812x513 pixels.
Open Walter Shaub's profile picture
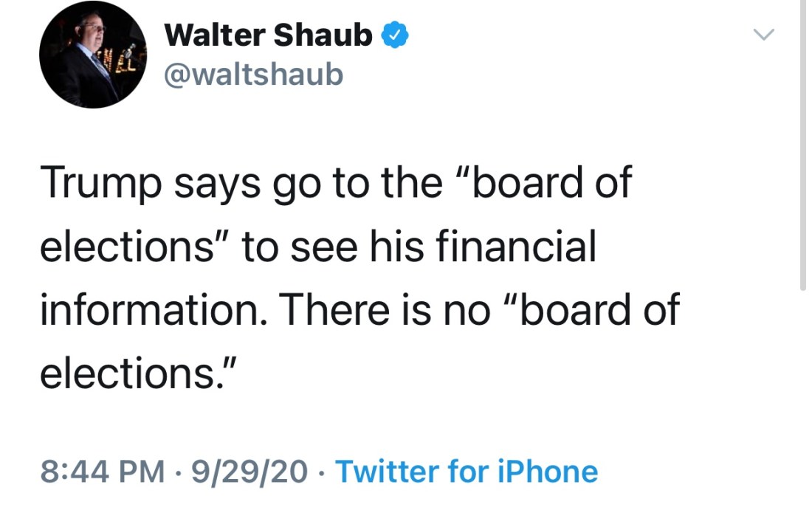click(93, 55)
